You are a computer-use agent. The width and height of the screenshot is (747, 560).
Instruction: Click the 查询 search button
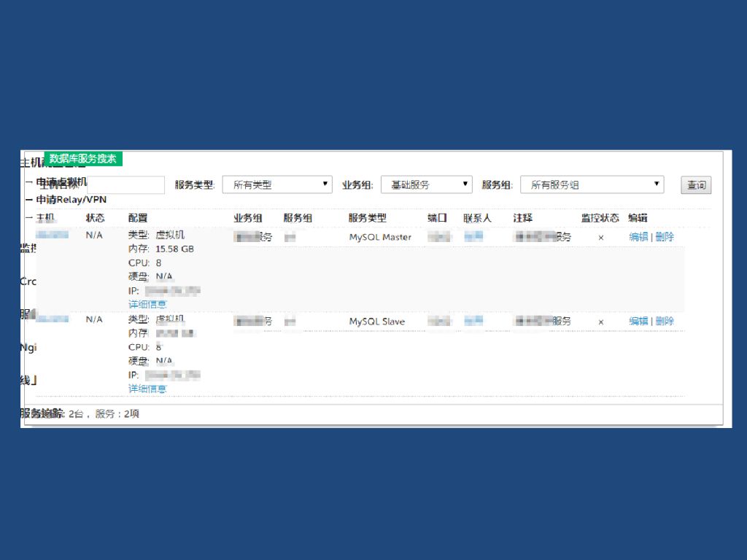(696, 185)
